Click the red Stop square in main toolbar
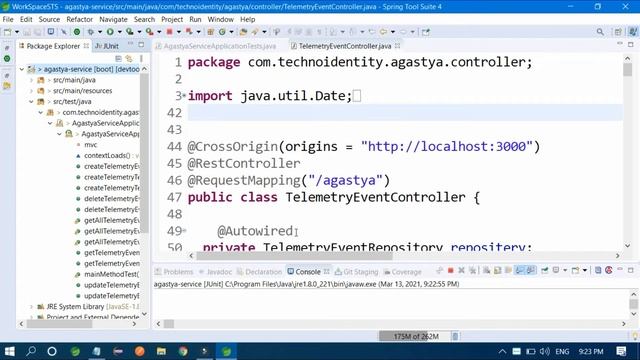This screenshot has width=640, height=360. (169, 32)
